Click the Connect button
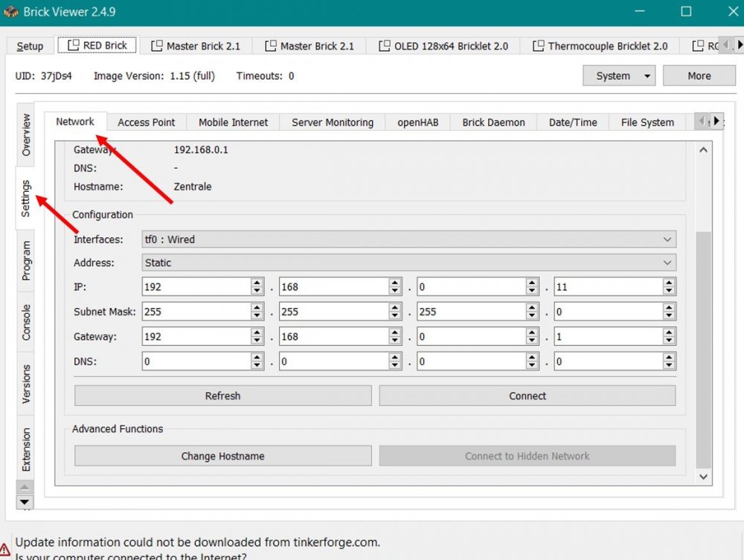The height and width of the screenshot is (560, 744). (527, 396)
